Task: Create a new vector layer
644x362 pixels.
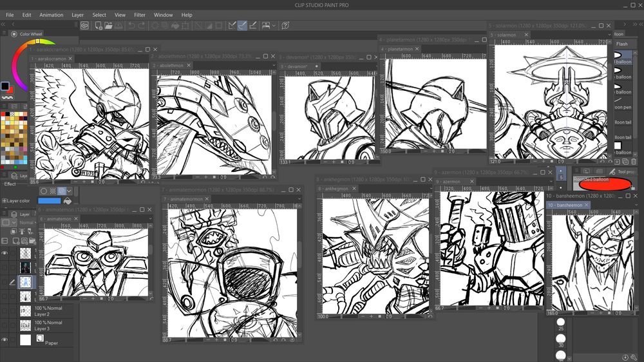Action: coord(24,241)
